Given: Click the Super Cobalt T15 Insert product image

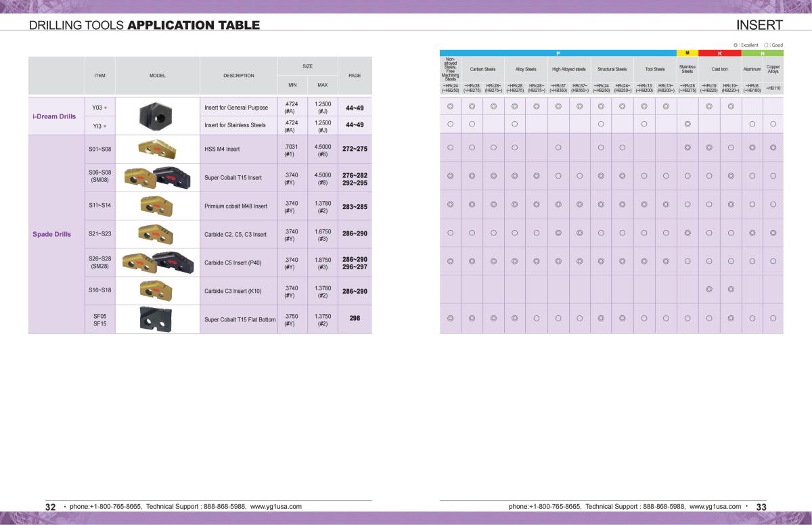Looking at the screenshot, I should pyautogui.click(x=156, y=177).
